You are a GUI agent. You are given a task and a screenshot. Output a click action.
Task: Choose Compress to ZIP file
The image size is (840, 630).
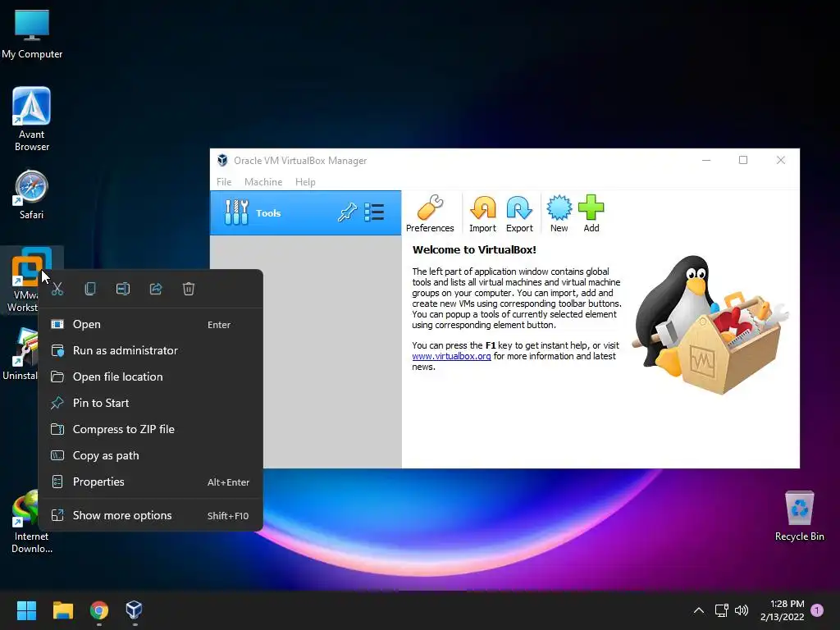[x=151, y=429]
